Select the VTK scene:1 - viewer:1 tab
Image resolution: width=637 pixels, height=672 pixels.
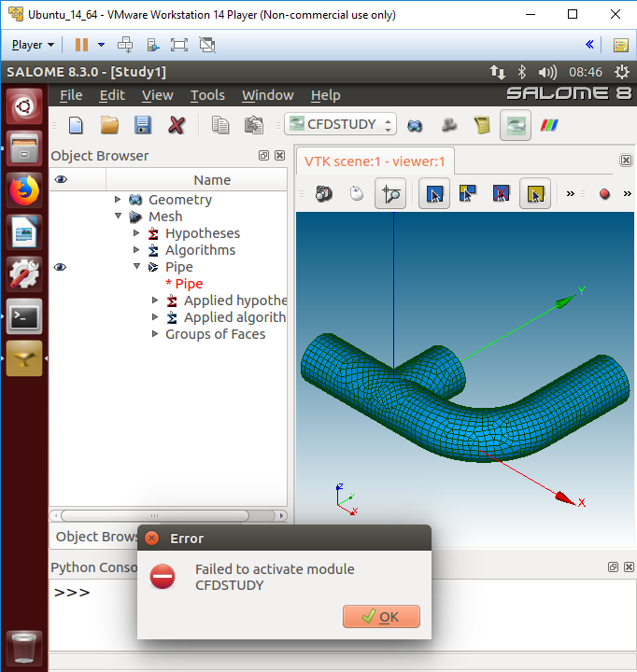375,161
